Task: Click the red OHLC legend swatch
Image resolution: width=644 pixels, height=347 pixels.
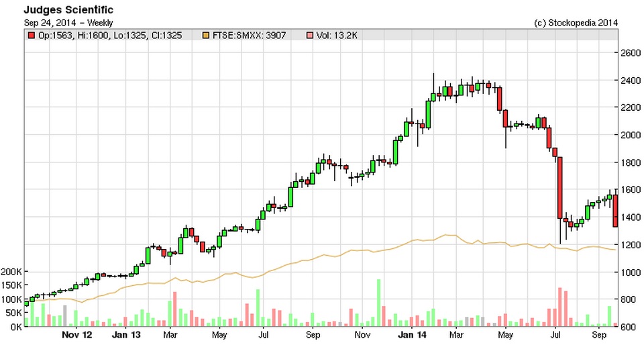Action: tap(32, 36)
